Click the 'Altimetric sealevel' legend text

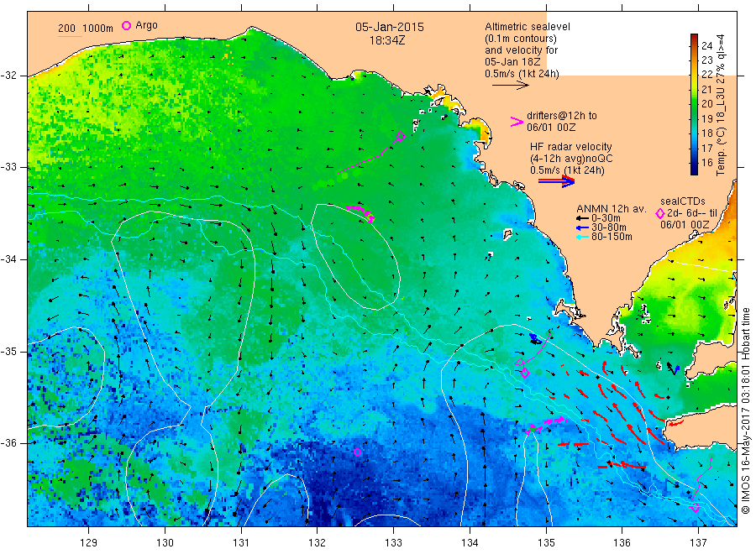pos(527,27)
